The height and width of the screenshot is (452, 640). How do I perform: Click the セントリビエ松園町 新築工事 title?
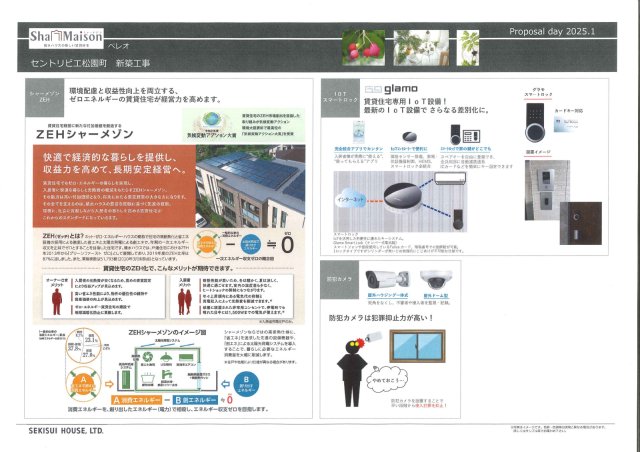pyautogui.click(x=91, y=63)
